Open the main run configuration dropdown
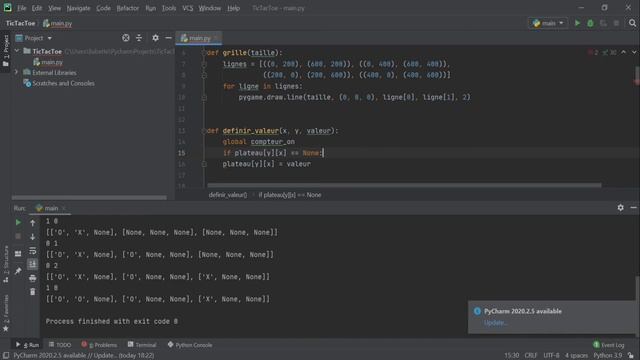Viewport: 640px width, 360px height. 548,23
